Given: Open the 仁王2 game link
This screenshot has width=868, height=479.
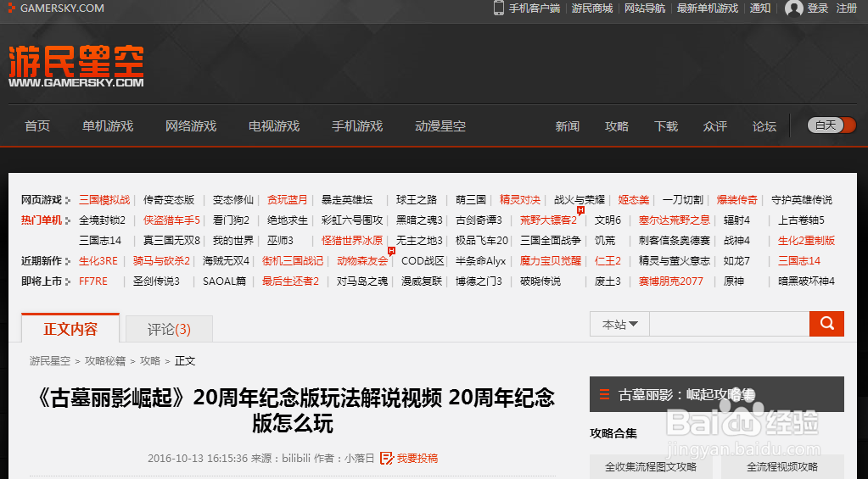Looking at the screenshot, I should point(608,261).
